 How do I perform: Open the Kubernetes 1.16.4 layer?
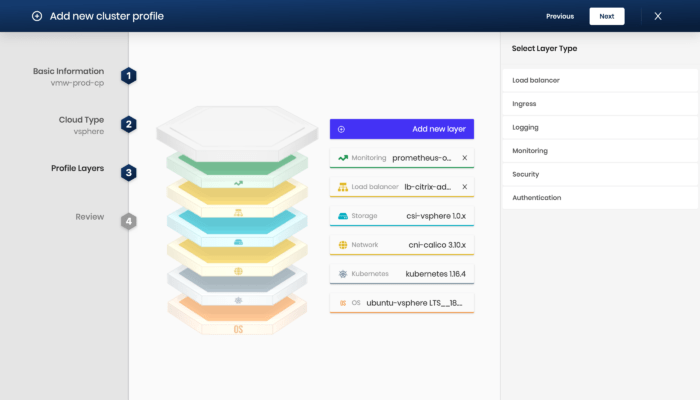(x=402, y=274)
